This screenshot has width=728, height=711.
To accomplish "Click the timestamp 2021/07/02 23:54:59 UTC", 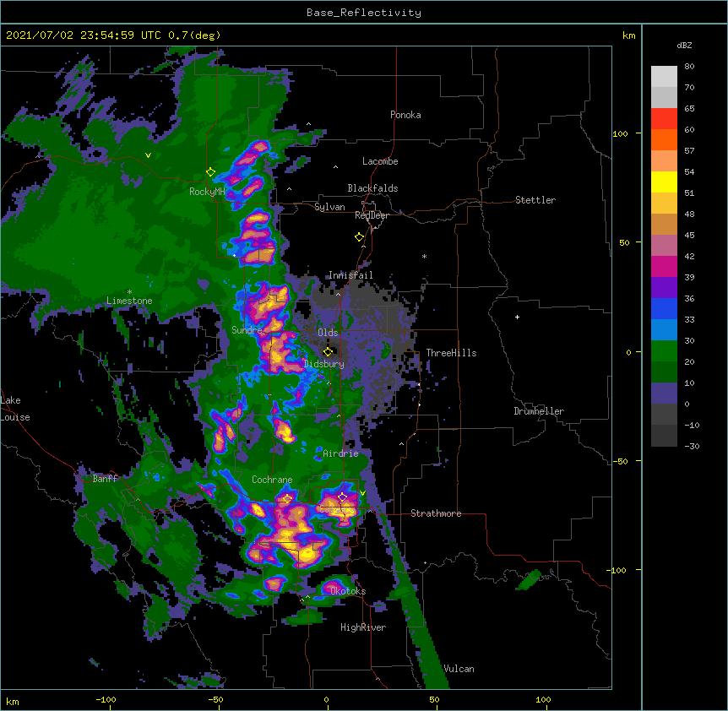I will 83,35.
